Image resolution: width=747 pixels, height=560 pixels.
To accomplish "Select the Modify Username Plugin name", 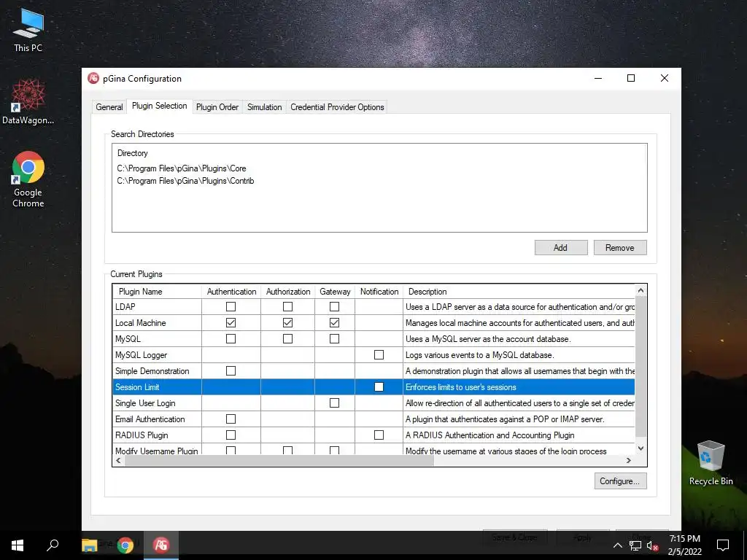I will [x=156, y=451].
